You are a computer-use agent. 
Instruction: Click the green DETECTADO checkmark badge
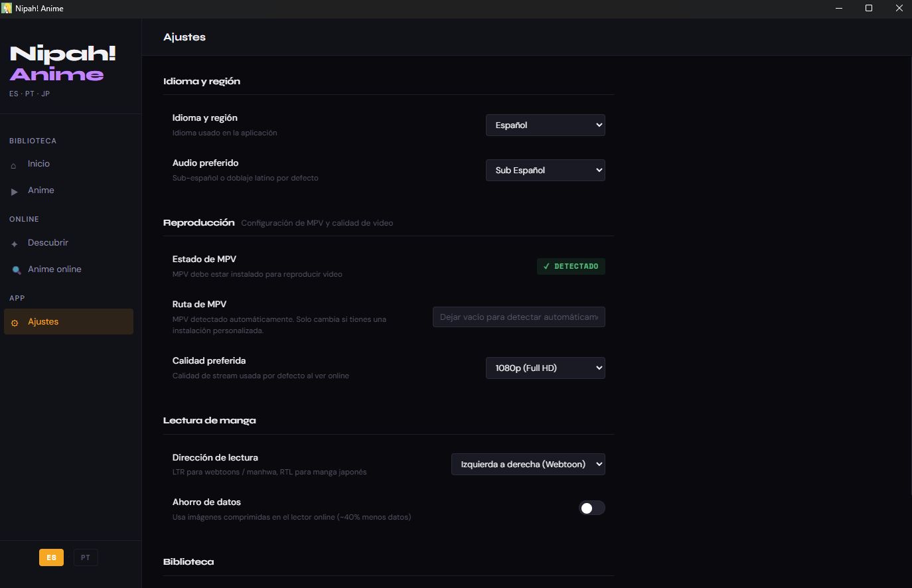[571, 266]
